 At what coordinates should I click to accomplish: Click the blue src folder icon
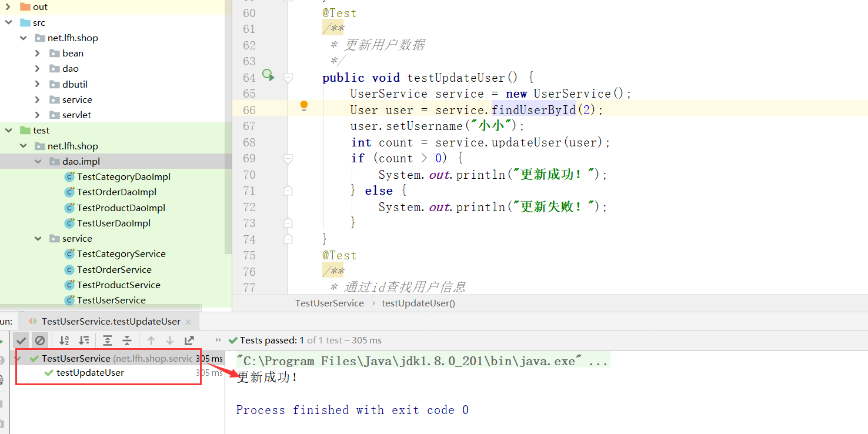[x=25, y=22]
